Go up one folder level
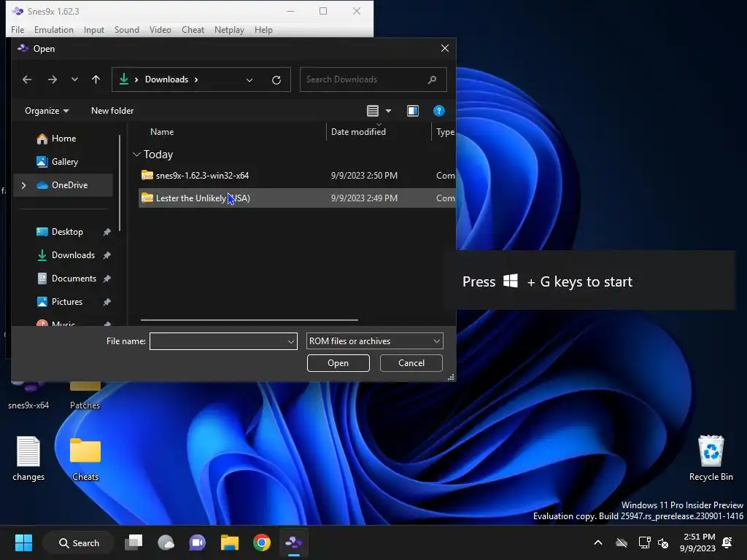Viewport: 747px width, 560px height. (96, 79)
